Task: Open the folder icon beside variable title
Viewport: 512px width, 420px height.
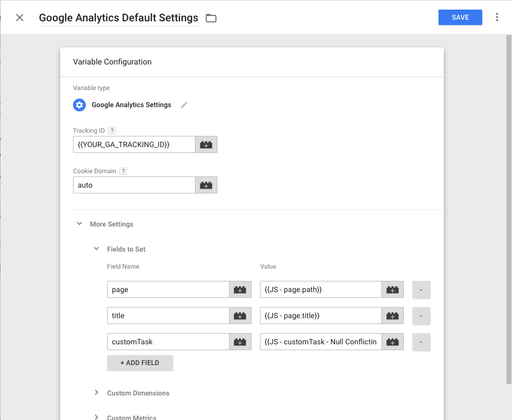Action: point(211,18)
